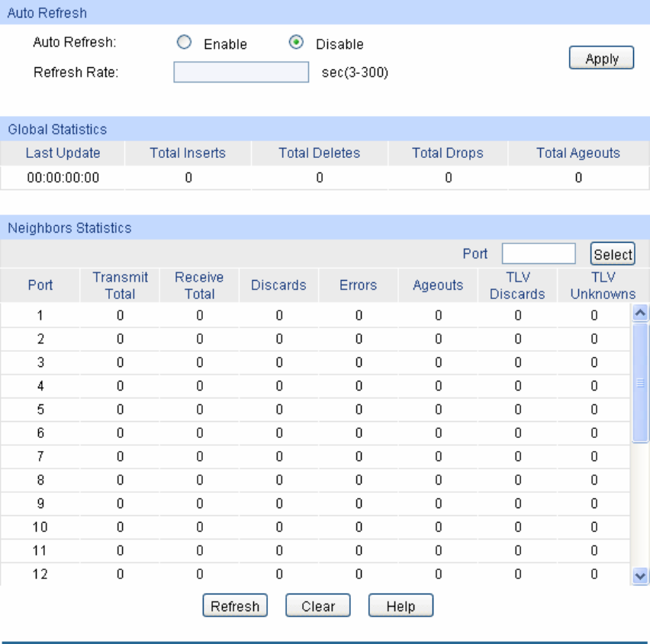Click the Last Update value 00:00:00:00

(x=63, y=178)
